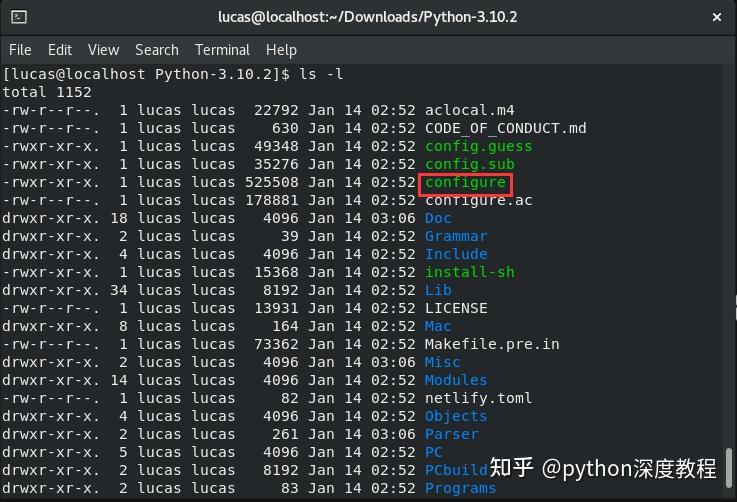The height and width of the screenshot is (502, 737).
Task: Click the window title 'lucas@localhost:~/Downloads/Python-3.10.2'
Action: (368, 17)
